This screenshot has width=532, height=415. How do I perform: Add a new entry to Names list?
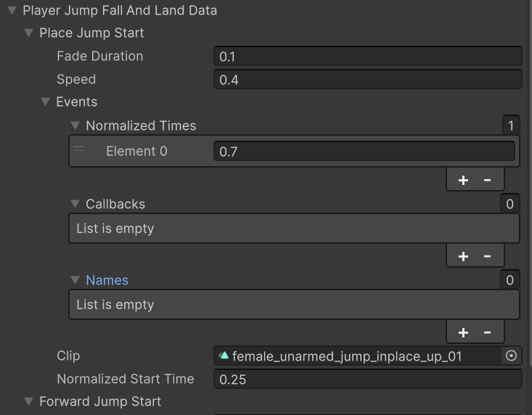point(463,332)
